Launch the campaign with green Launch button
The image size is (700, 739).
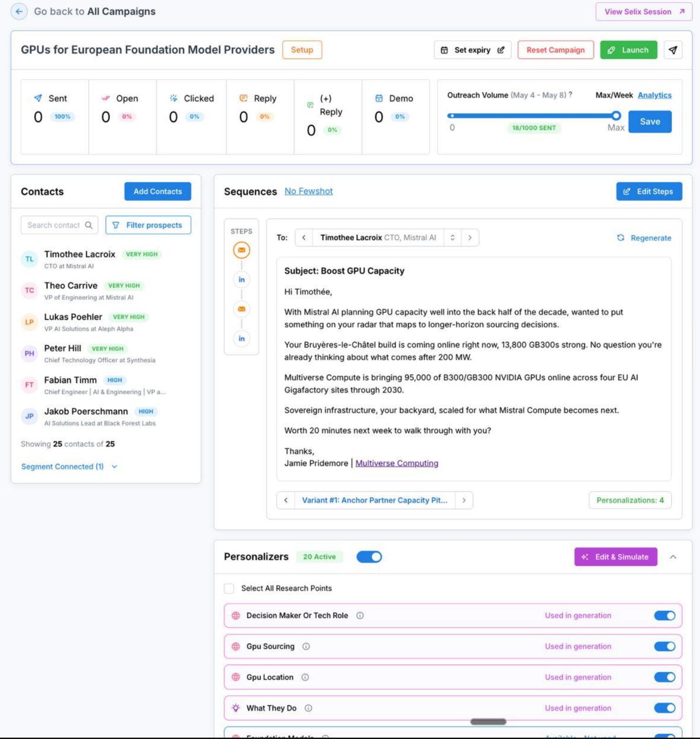coord(628,50)
